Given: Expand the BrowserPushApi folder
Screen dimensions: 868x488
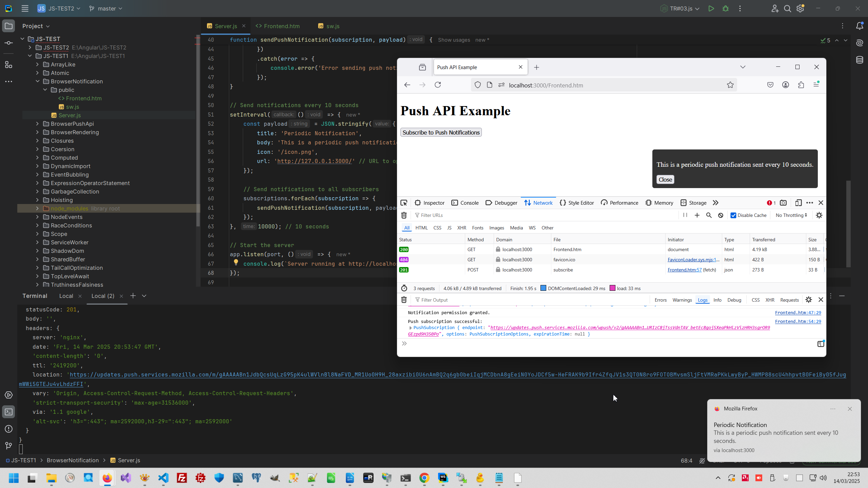Looking at the screenshot, I should (37, 124).
